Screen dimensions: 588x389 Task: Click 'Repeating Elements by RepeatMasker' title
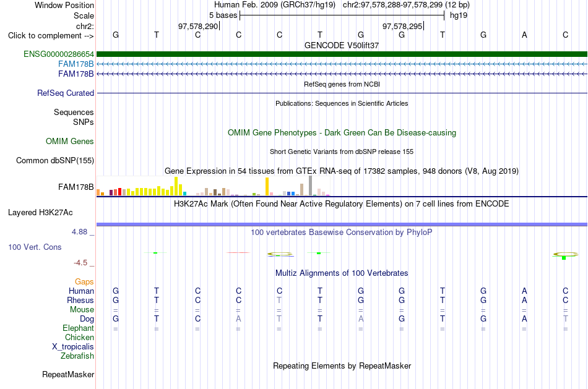click(x=342, y=366)
